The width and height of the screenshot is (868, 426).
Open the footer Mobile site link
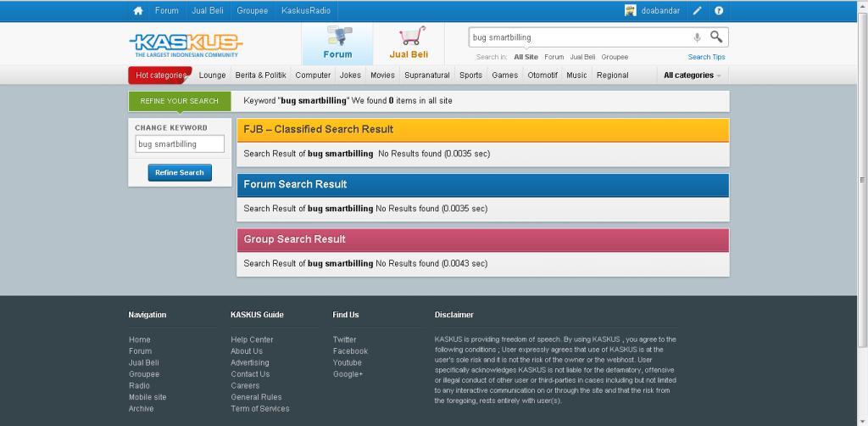pos(147,397)
